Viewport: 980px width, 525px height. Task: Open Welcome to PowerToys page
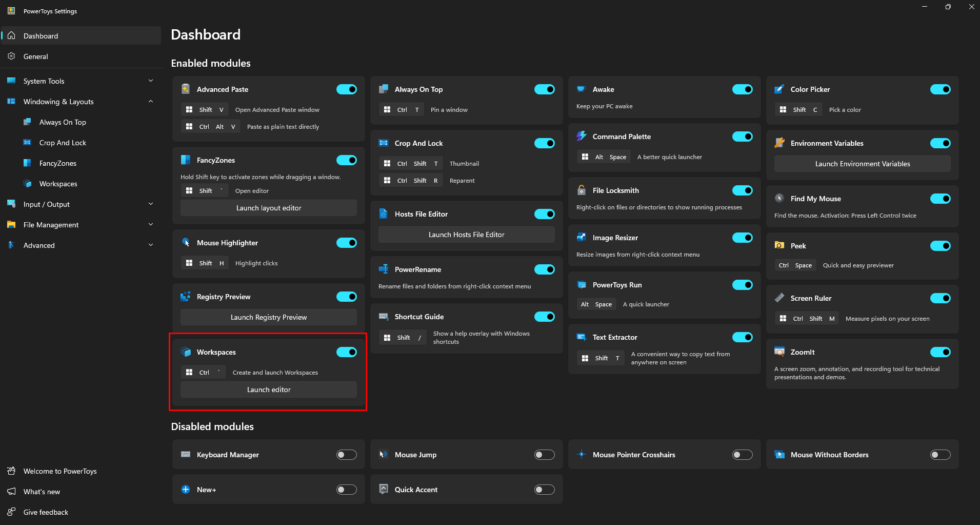(x=81, y=471)
